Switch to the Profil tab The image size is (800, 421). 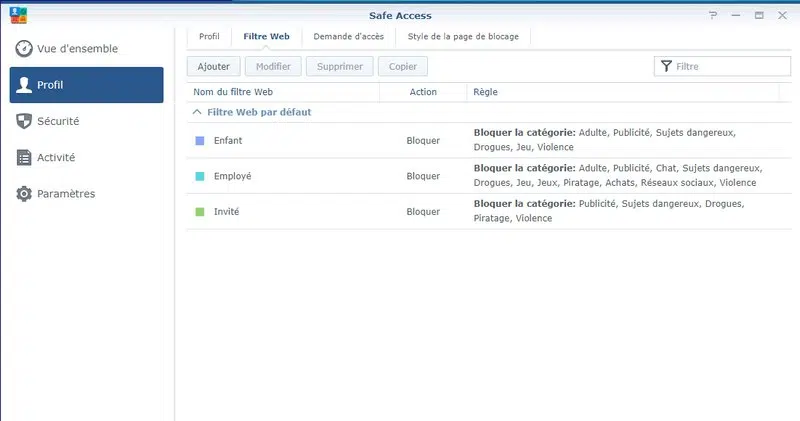pos(209,36)
